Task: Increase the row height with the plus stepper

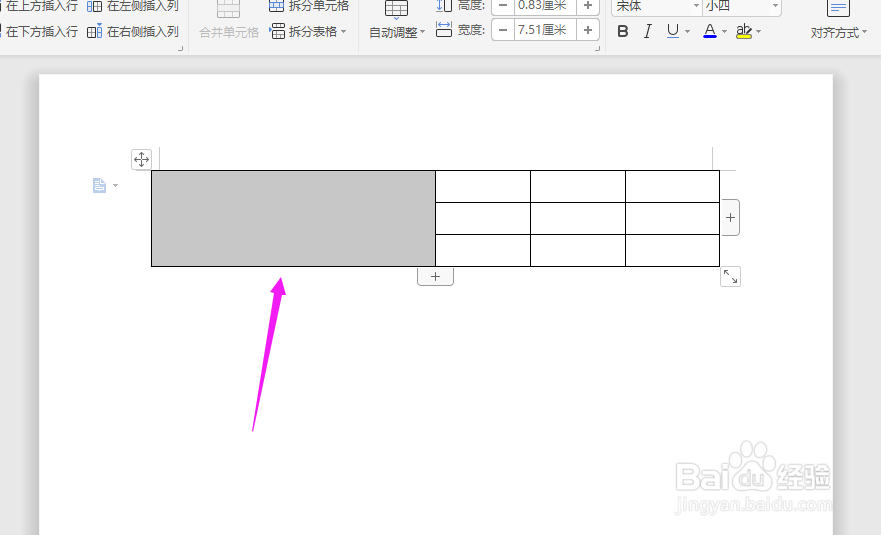Action: coord(588,6)
